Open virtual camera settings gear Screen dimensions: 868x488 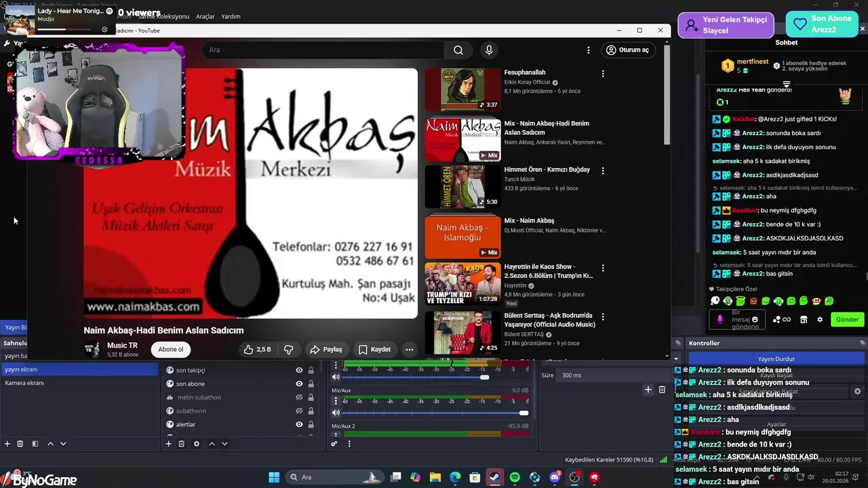[857, 391]
